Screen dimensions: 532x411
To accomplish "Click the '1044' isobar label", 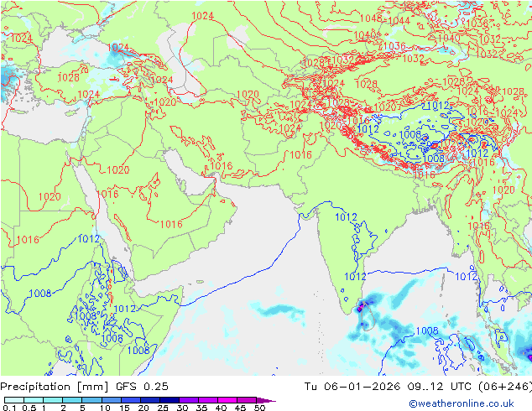I will (x=399, y=21).
